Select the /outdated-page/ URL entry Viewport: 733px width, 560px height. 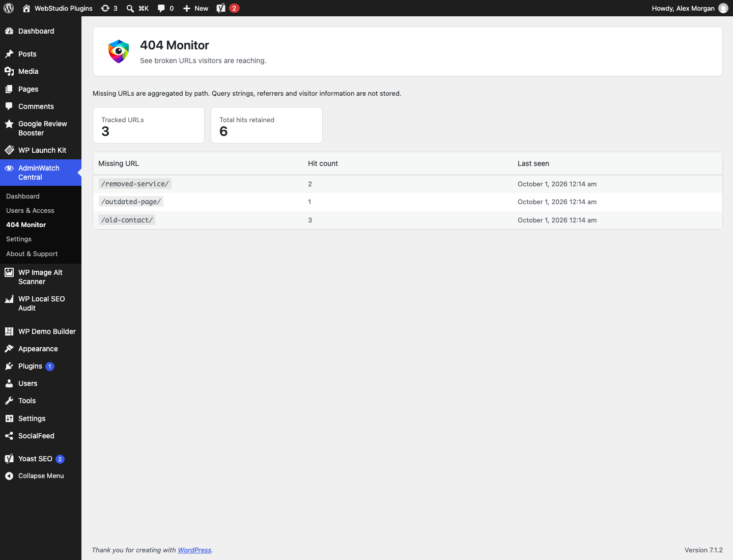click(131, 202)
